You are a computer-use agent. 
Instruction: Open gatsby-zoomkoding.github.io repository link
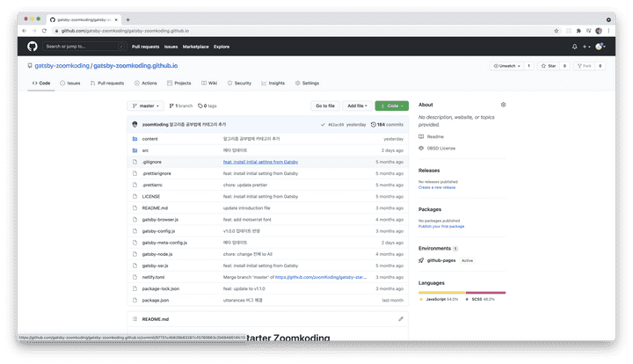135,65
